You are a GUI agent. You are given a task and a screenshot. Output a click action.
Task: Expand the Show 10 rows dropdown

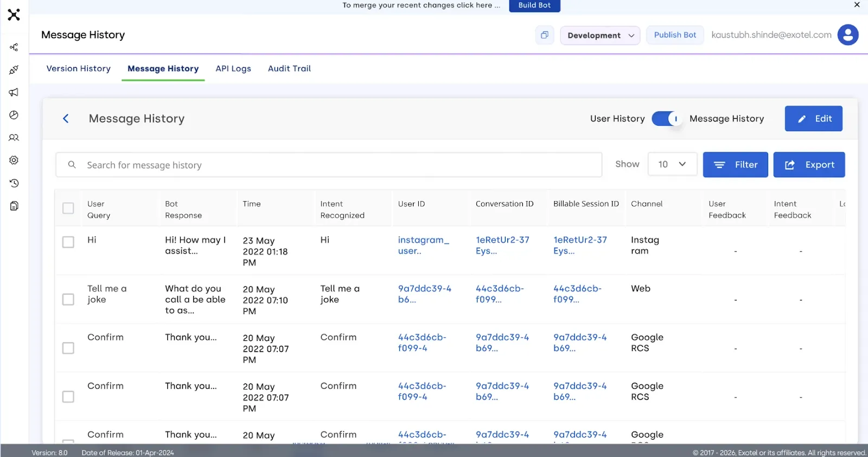pos(672,164)
